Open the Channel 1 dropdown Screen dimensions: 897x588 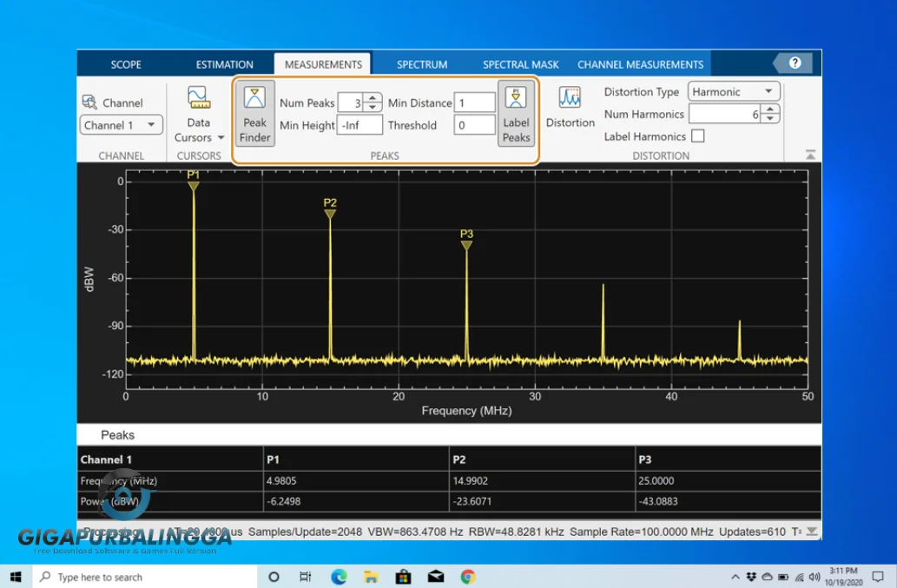[122, 125]
